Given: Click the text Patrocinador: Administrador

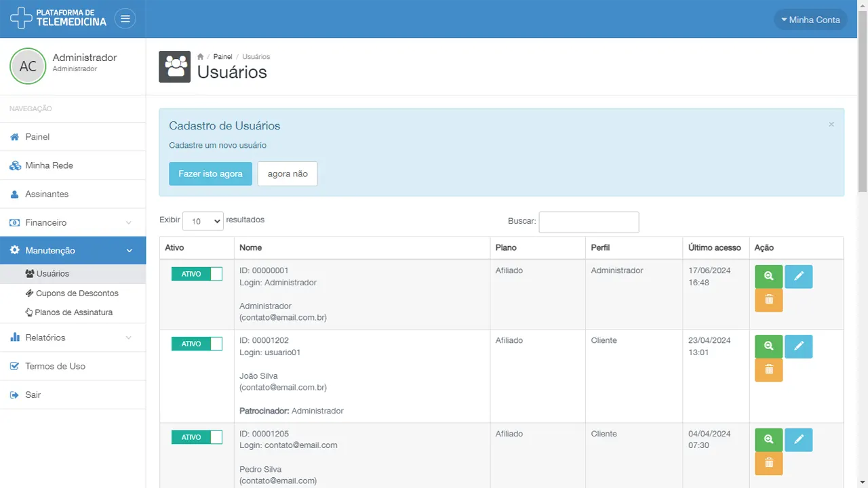Looking at the screenshot, I should pos(292,411).
